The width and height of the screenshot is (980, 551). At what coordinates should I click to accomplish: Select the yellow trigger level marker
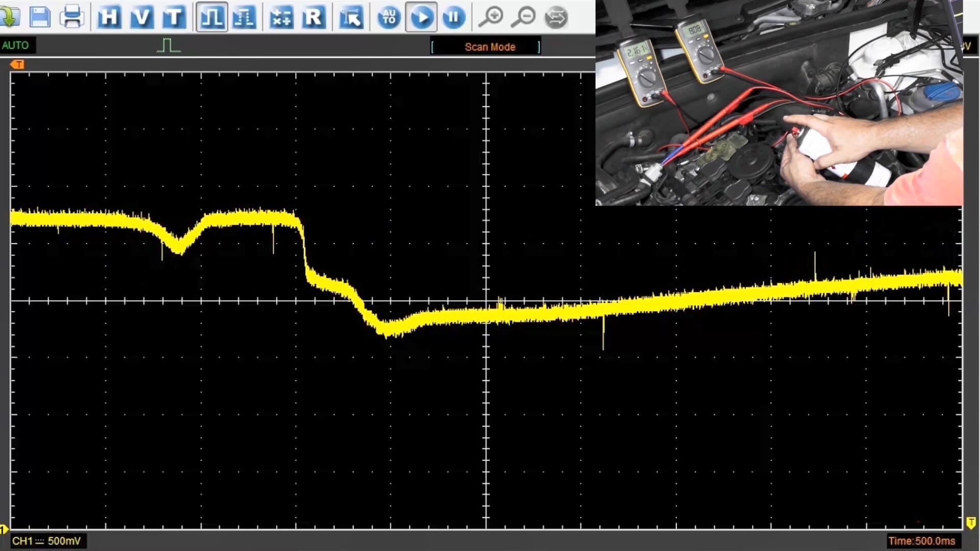(x=971, y=523)
